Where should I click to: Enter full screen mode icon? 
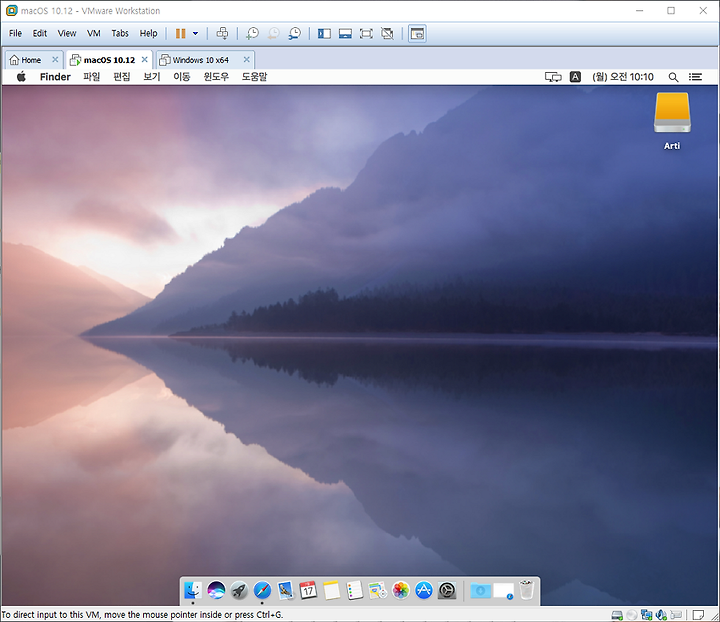(x=366, y=34)
